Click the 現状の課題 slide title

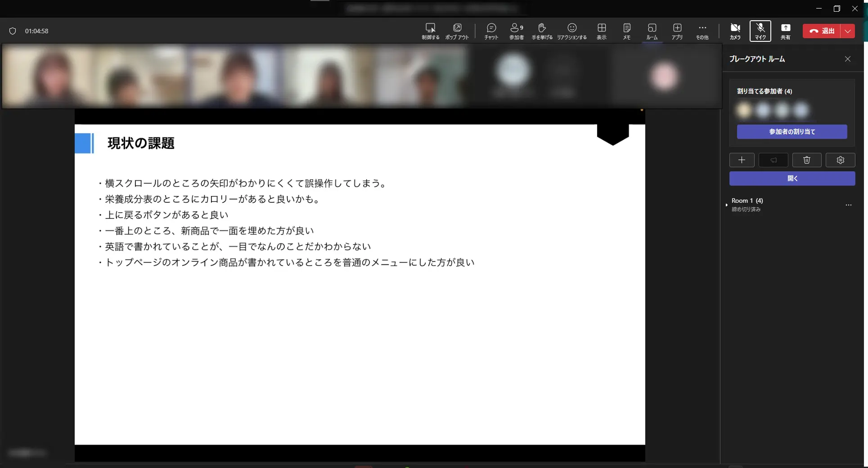[141, 143]
